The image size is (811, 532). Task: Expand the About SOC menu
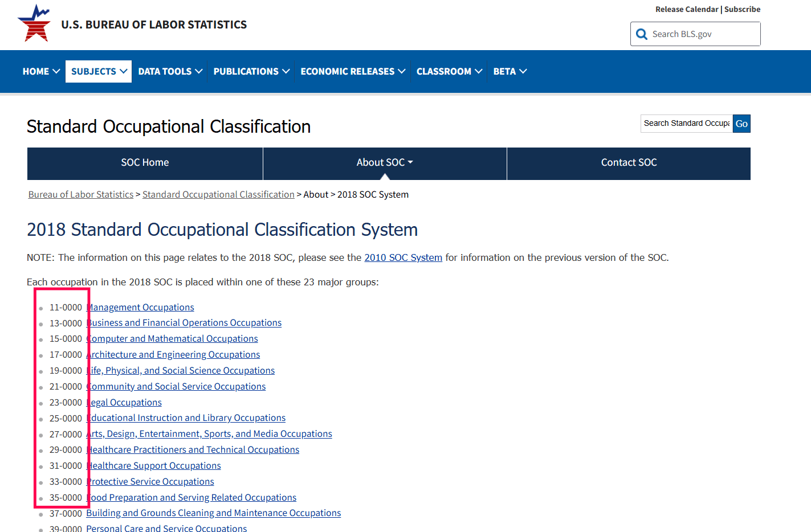coord(385,163)
